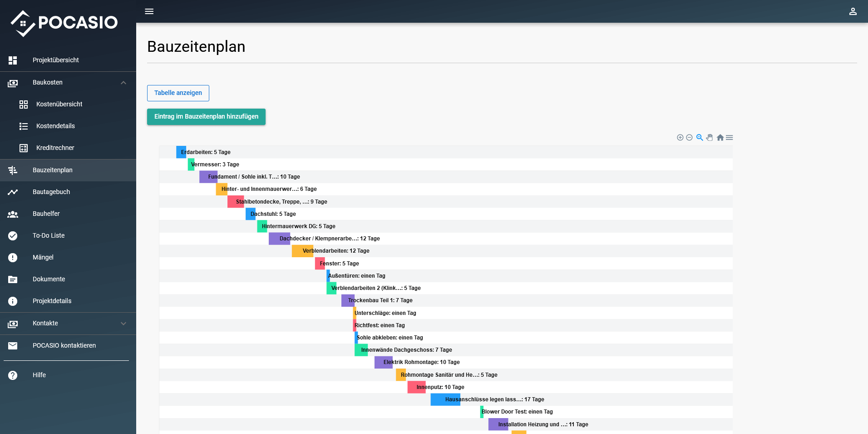The width and height of the screenshot is (868, 434).
Task: Click Eintrag im Bauzeitenplan hinzufügen button
Action: pyautogui.click(x=206, y=116)
